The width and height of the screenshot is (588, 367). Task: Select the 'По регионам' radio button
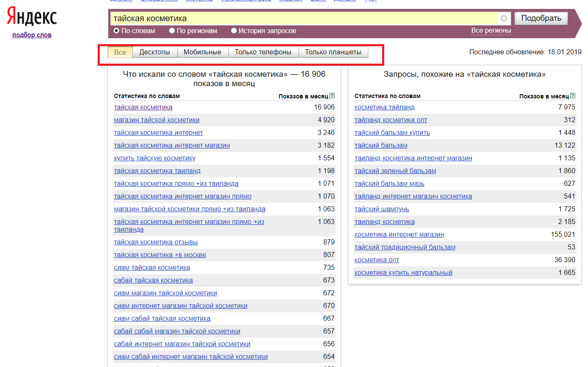point(172,31)
